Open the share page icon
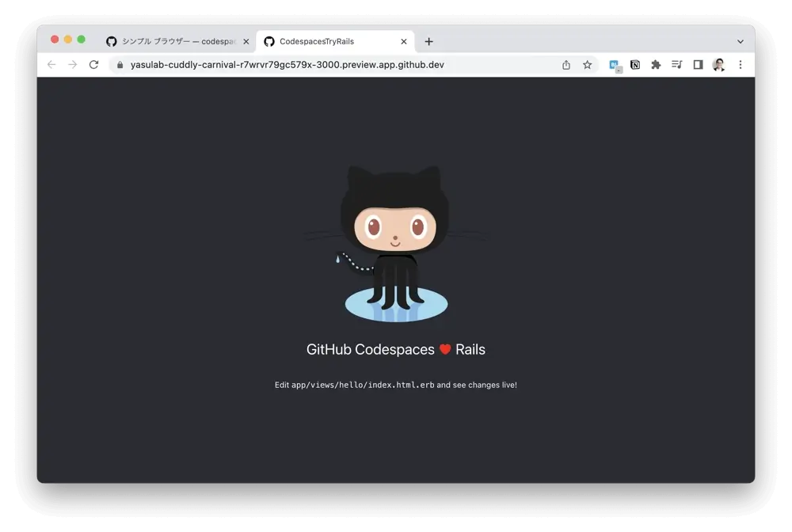This screenshot has width=792, height=532. (x=566, y=65)
